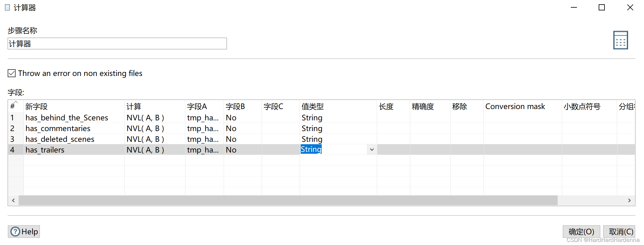Click the horizontal scrollbar thumb
This screenshot has width=644, height=245.
click(x=288, y=200)
